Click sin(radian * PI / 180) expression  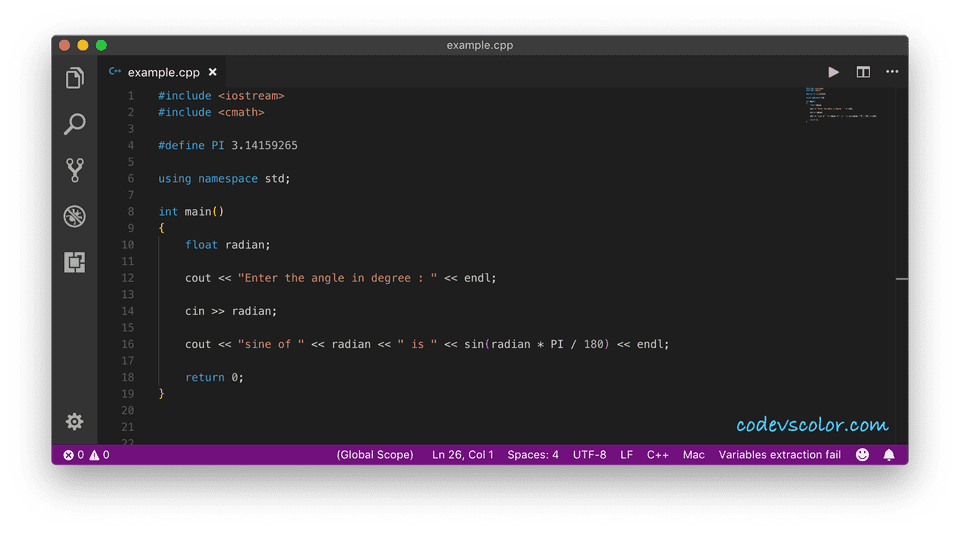(x=537, y=344)
